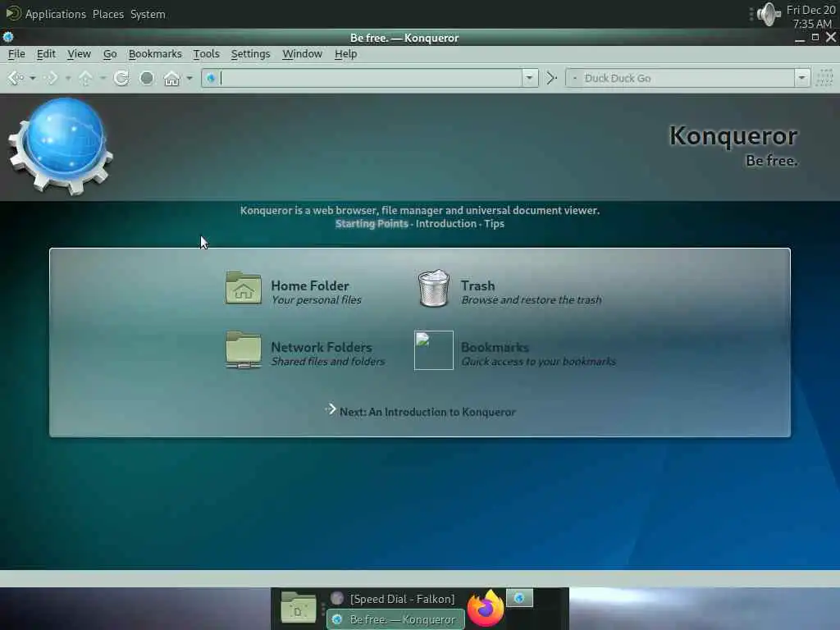Screen dimensions: 840x630
Task: Click the Network Folders icon
Action: (243, 350)
